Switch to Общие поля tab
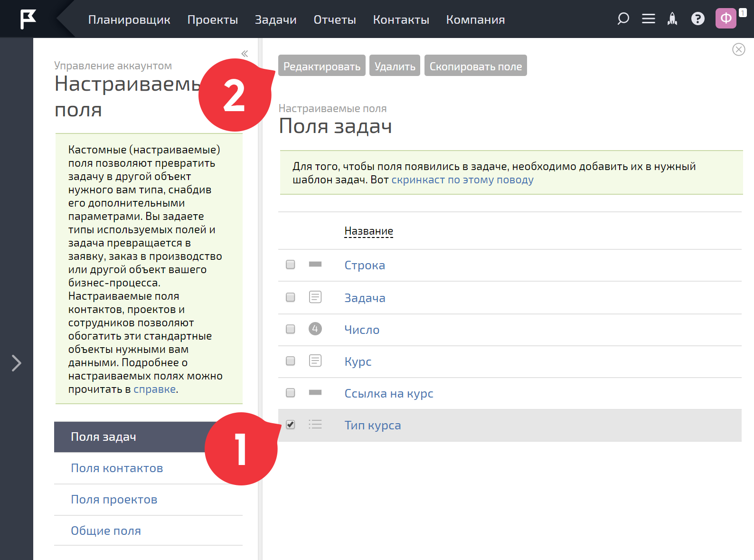 click(106, 531)
